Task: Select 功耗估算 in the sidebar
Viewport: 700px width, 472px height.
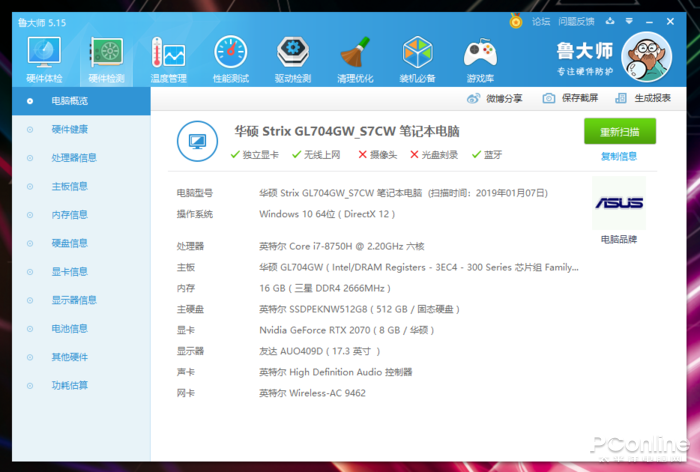Action: [x=81, y=385]
